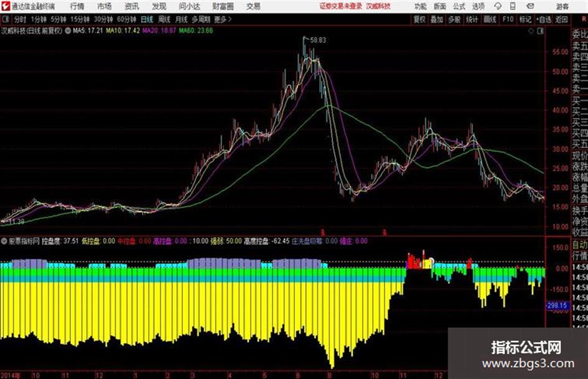The height and width of the screenshot is (379, 588).
Task: Click the 返回 back button
Action: pos(562,19)
